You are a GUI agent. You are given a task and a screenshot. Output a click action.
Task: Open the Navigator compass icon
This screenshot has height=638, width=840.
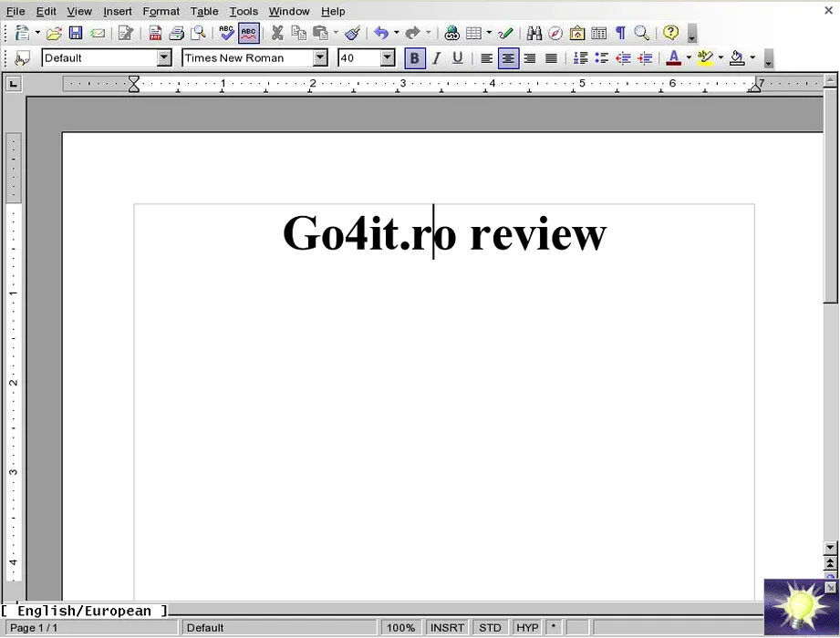(x=555, y=34)
